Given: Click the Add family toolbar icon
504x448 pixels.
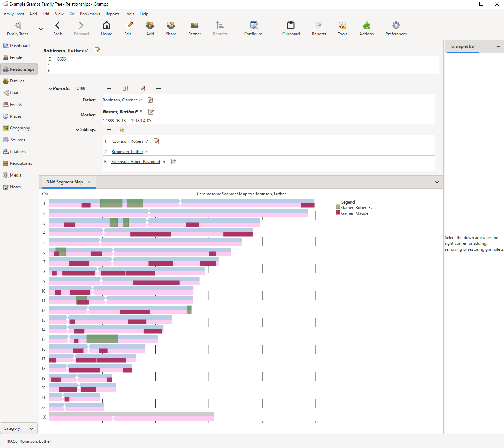Looking at the screenshot, I should click(150, 29).
